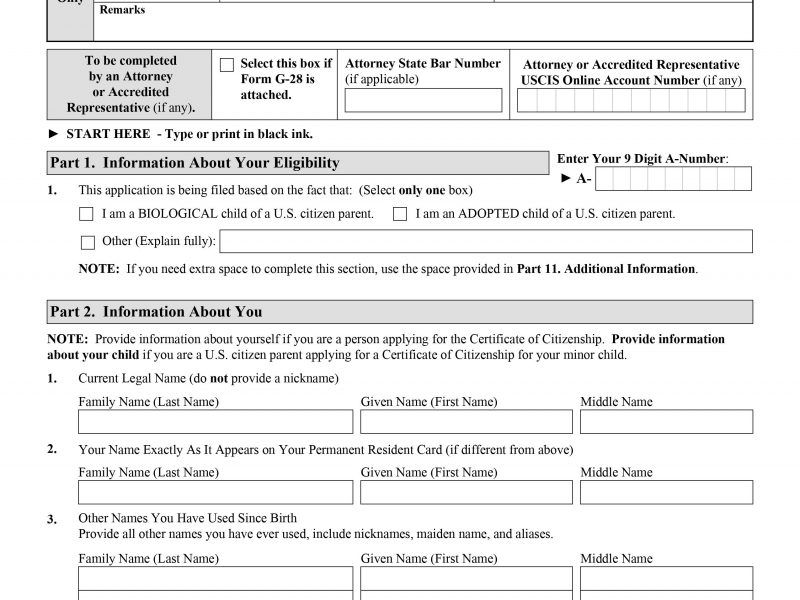Check the Form G-28 is attached box

click(227, 65)
